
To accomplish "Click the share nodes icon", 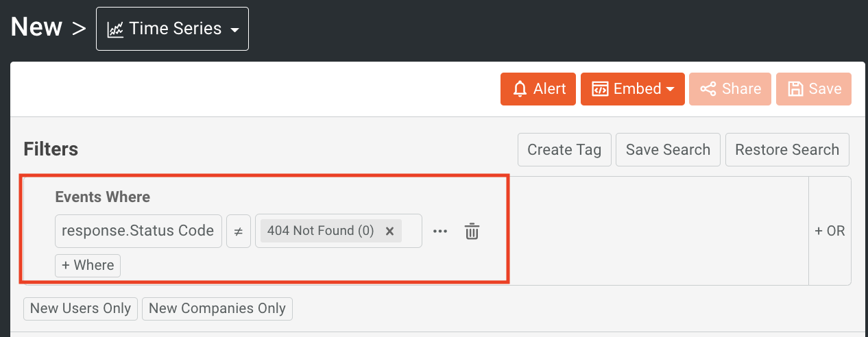I will click(x=708, y=89).
